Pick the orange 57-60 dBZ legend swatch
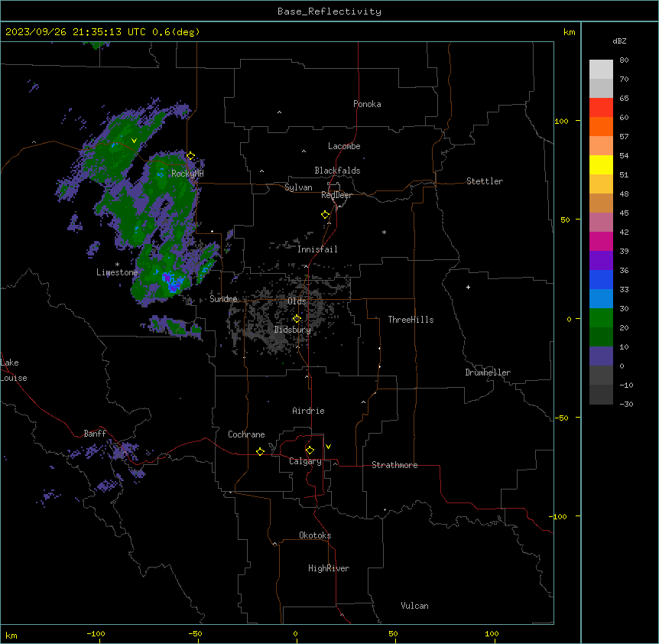Image resolution: width=659 pixels, height=644 pixels. (x=601, y=126)
